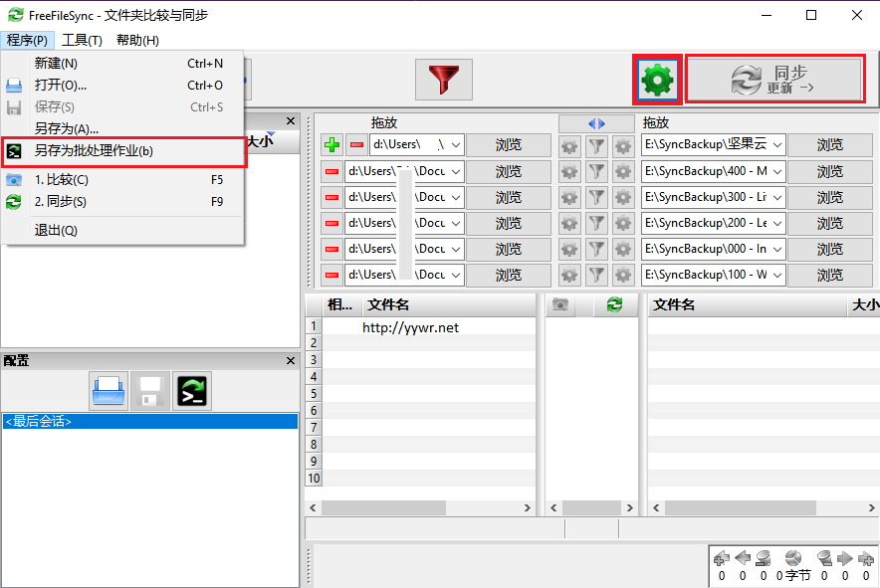Click left grid horizontal scrollbar thumb
The width and height of the screenshot is (880, 588).
point(383,507)
